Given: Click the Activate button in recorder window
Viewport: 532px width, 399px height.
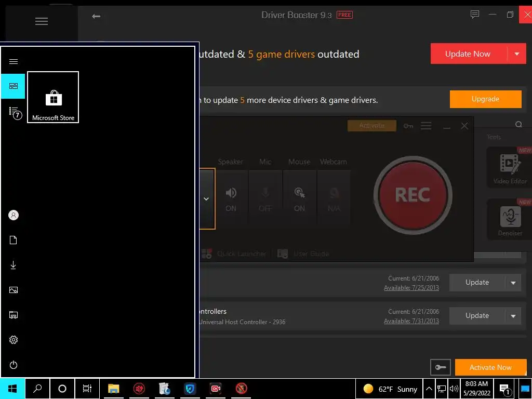Looking at the screenshot, I should (x=372, y=126).
